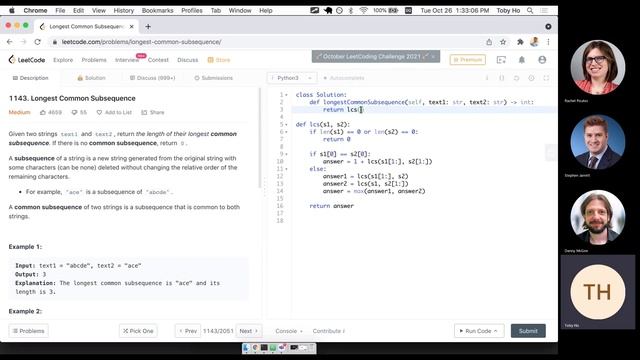Image resolution: width=640 pixels, height=360 pixels.
Task: Go to the Next problem
Action: tap(248, 331)
